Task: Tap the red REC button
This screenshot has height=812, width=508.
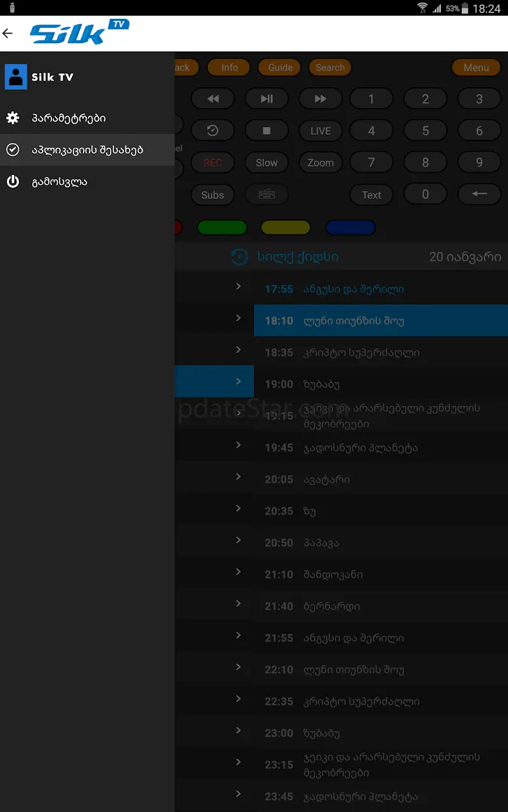Action: click(x=212, y=163)
